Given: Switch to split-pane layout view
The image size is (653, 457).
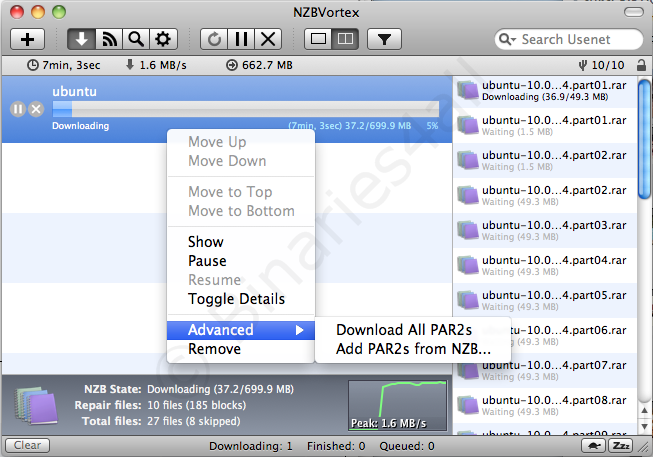Looking at the screenshot, I should pos(345,40).
